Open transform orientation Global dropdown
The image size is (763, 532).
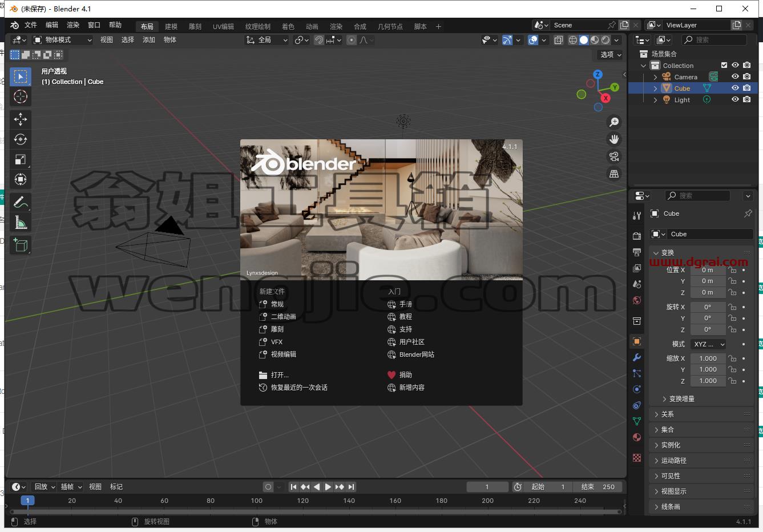(267, 40)
